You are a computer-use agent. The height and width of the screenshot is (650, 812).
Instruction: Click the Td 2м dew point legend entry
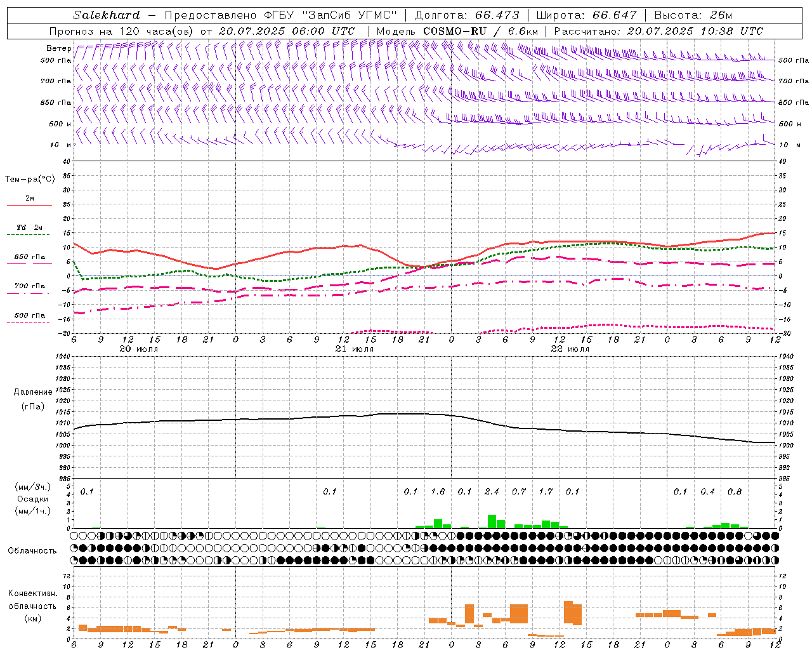point(30,227)
